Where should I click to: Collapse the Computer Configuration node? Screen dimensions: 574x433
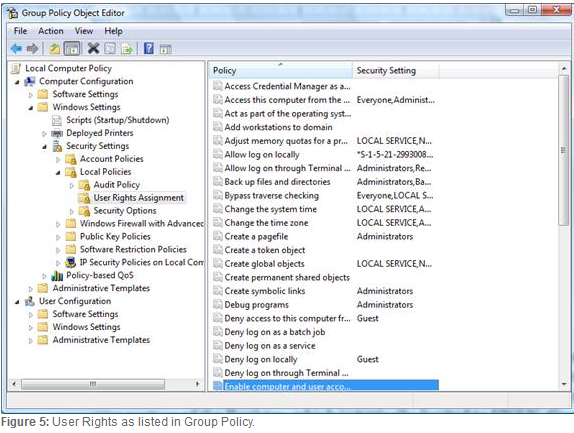click(x=17, y=82)
